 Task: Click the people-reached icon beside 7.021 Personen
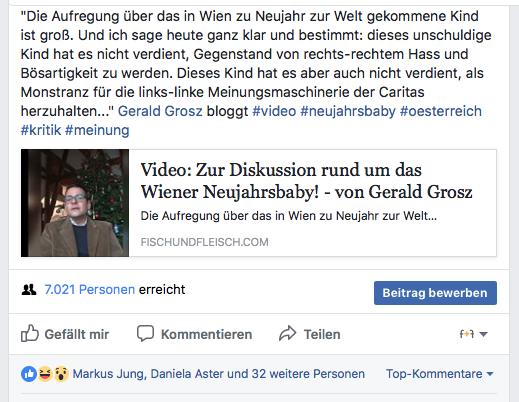(x=29, y=290)
